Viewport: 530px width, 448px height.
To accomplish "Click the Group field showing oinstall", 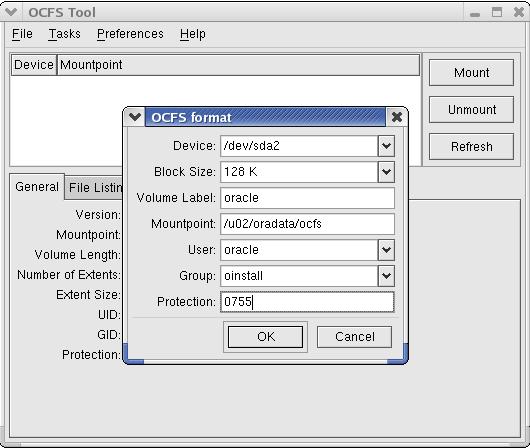I will point(299,276).
